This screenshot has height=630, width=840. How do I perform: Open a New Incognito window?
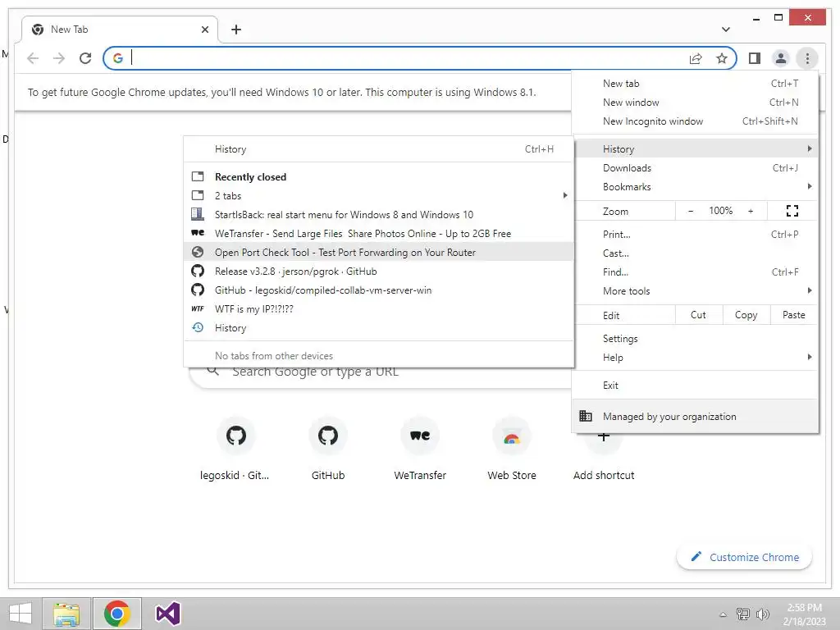695,121
